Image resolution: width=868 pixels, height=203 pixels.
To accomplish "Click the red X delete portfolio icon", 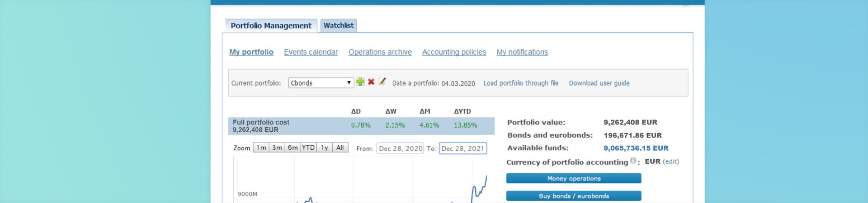I will click(x=371, y=82).
